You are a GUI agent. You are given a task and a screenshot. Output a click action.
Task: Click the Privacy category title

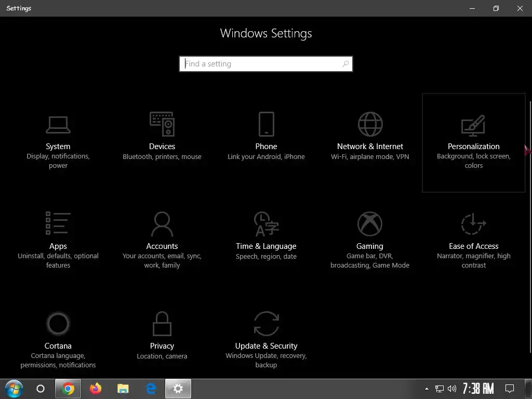coord(162,345)
